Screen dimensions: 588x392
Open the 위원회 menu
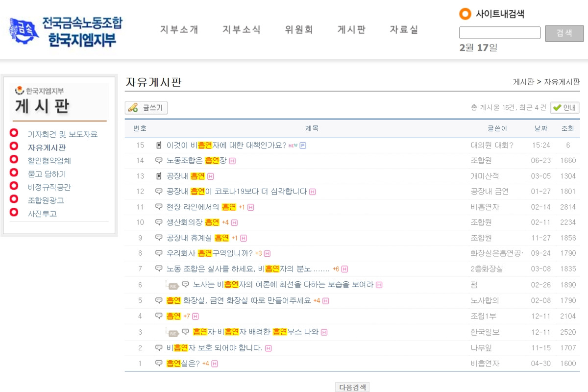pos(299,29)
